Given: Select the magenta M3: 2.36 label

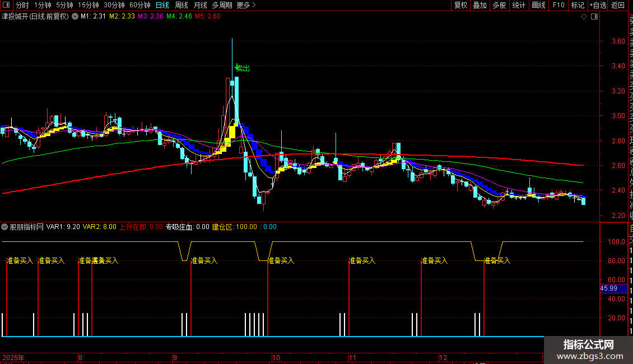Looking at the screenshot, I should (151, 16).
